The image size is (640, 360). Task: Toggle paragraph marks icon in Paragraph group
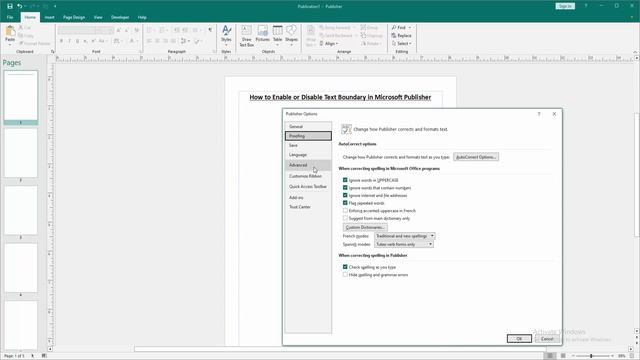[210, 30]
